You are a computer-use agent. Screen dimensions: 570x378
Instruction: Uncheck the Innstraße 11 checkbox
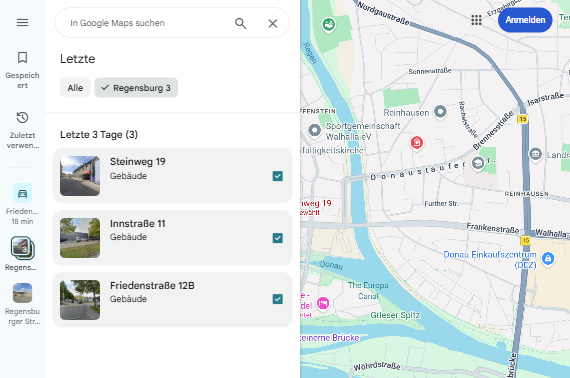pyautogui.click(x=278, y=238)
